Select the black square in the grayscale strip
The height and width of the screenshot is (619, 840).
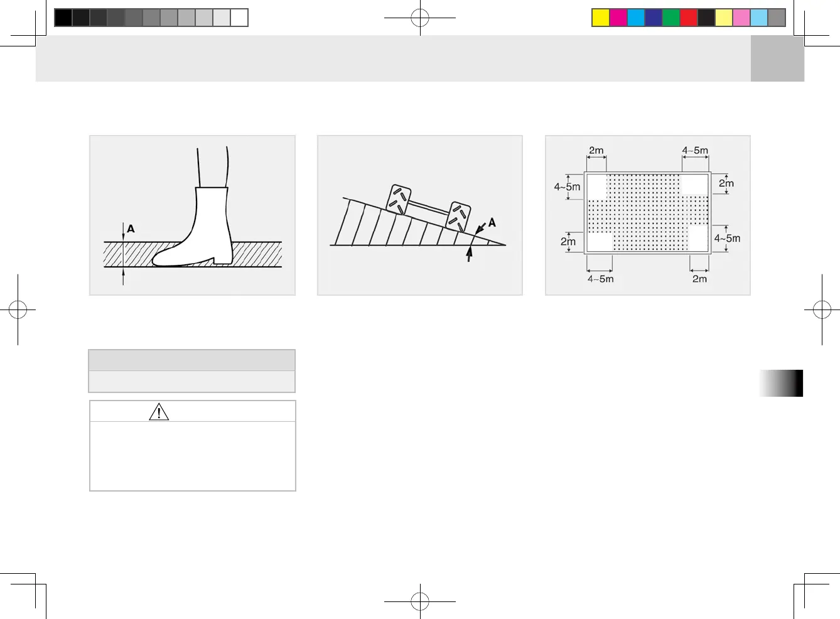[63, 18]
